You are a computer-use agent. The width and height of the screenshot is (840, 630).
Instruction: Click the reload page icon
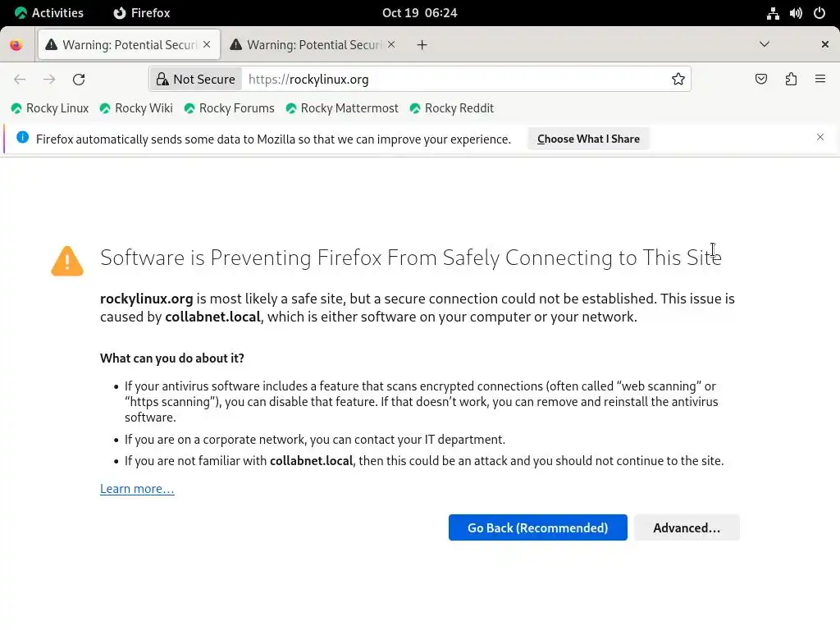pos(79,80)
